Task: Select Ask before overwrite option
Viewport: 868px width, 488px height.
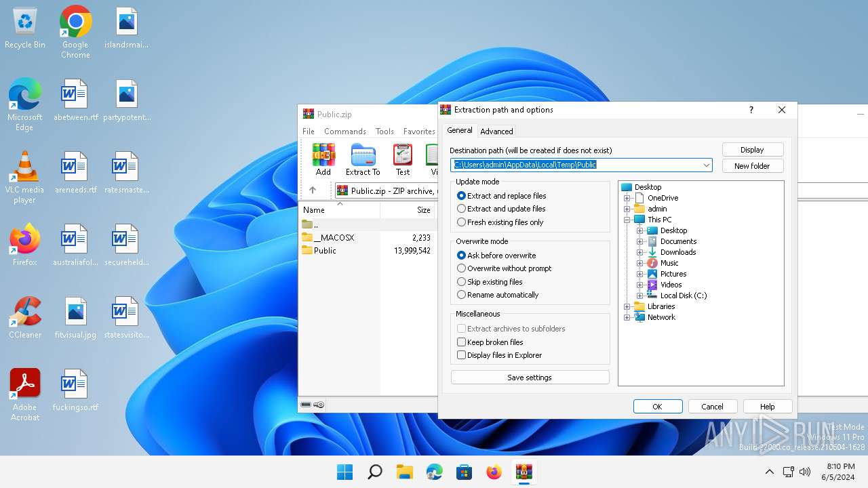Action: (x=496, y=256)
